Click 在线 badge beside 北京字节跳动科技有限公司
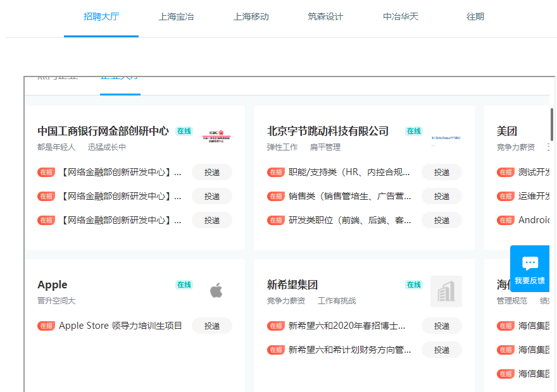 [414, 131]
